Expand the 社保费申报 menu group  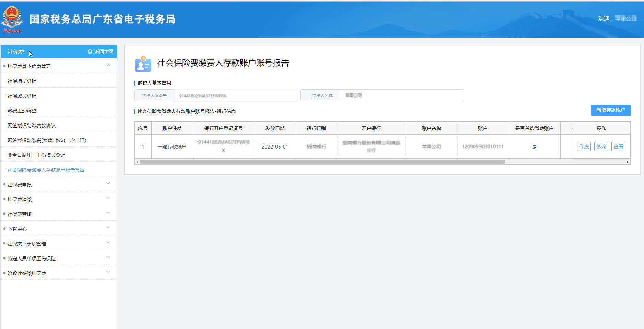(x=108, y=184)
